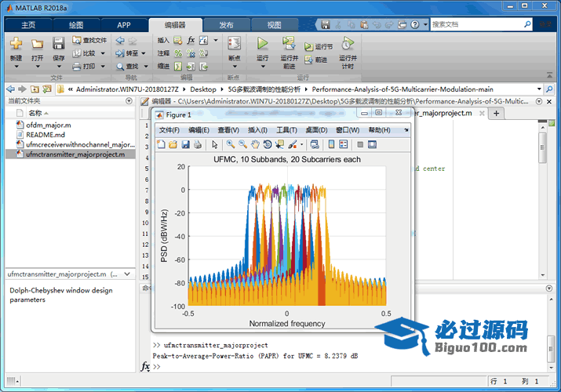This screenshot has width=561, height=392.
Task: Open the brush color dropdown in Figure 1
Action: click(x=301, y=144)
